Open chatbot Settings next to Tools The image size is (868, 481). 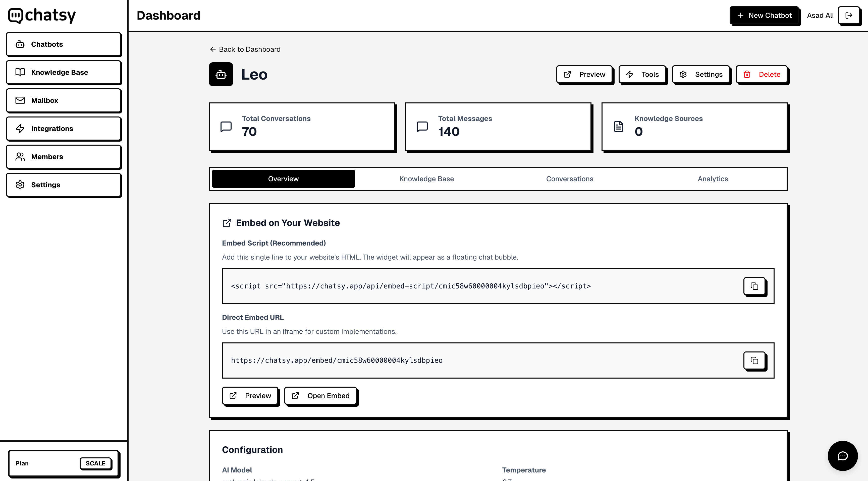(x=701, y=75)
